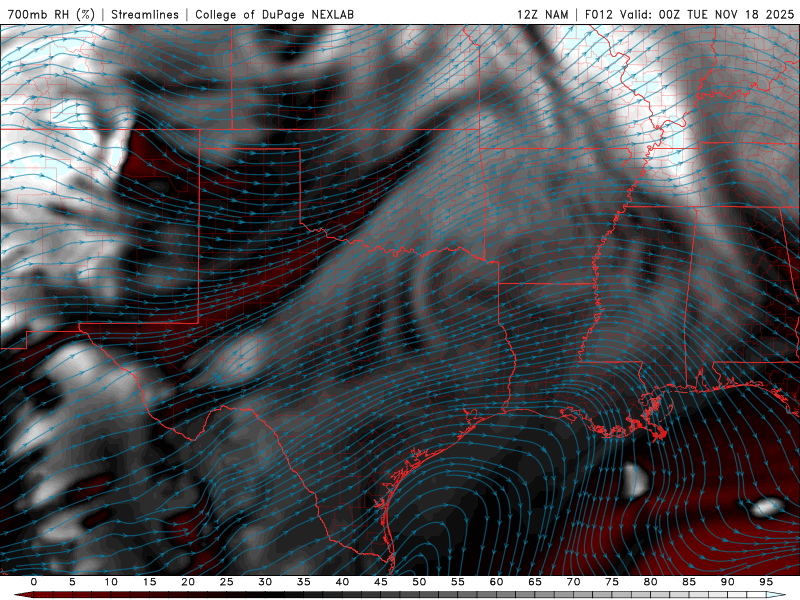Click the '50' colorbar scale label
This screenshot has width=800, height=600.
point(419,582)
